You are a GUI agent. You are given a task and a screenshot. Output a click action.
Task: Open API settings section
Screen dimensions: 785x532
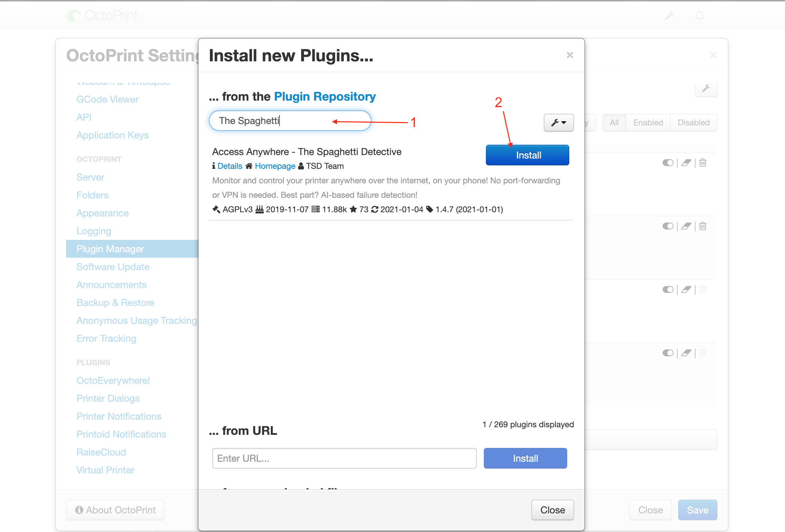[84, 117]
